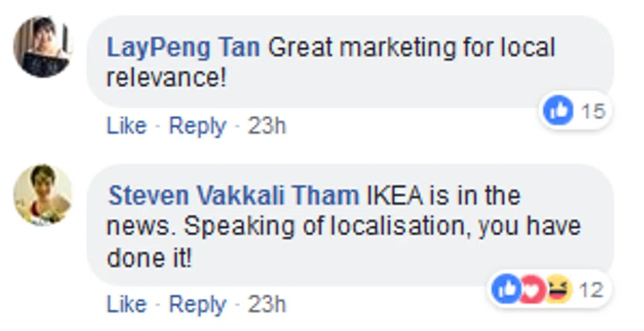This screenshot has height=331, width=644.
Task: Click LayPeng Tan's profile picture
Action: (42, 46)
